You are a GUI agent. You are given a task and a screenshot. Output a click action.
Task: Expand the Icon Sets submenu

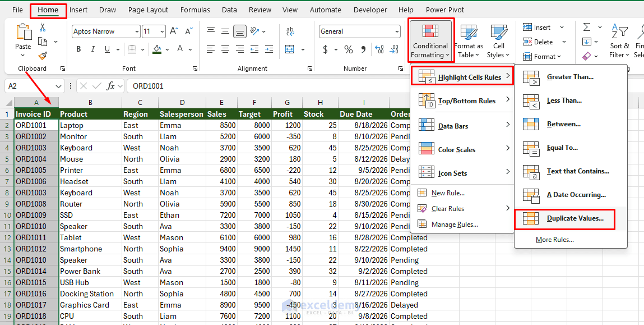pyautogui.click(x=462, y=173)
